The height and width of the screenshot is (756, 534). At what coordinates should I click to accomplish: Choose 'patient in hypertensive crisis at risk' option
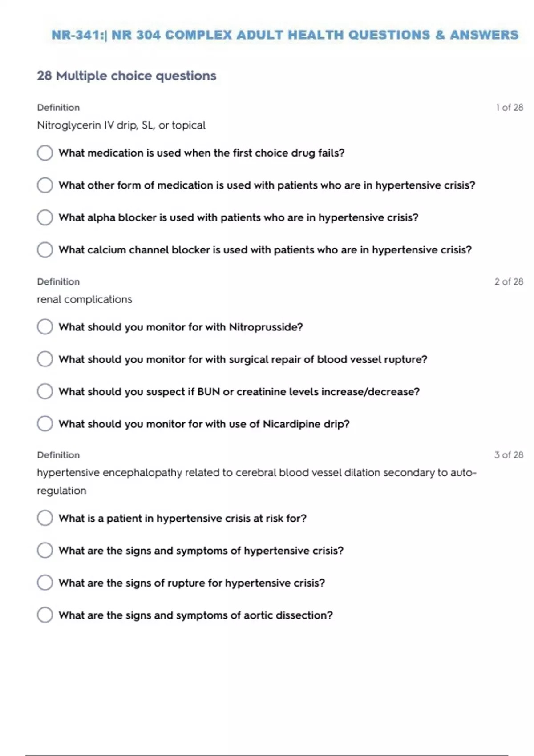coord(45,518)
